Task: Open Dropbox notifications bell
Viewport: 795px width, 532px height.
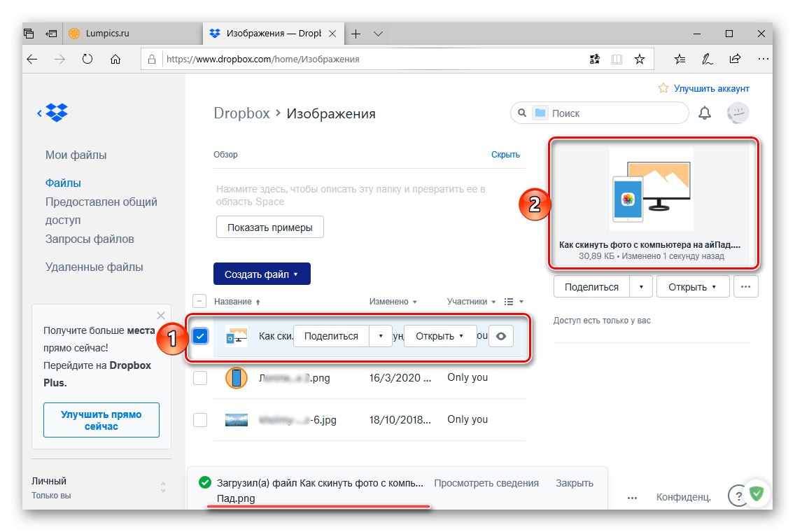Action: point(705,113)
